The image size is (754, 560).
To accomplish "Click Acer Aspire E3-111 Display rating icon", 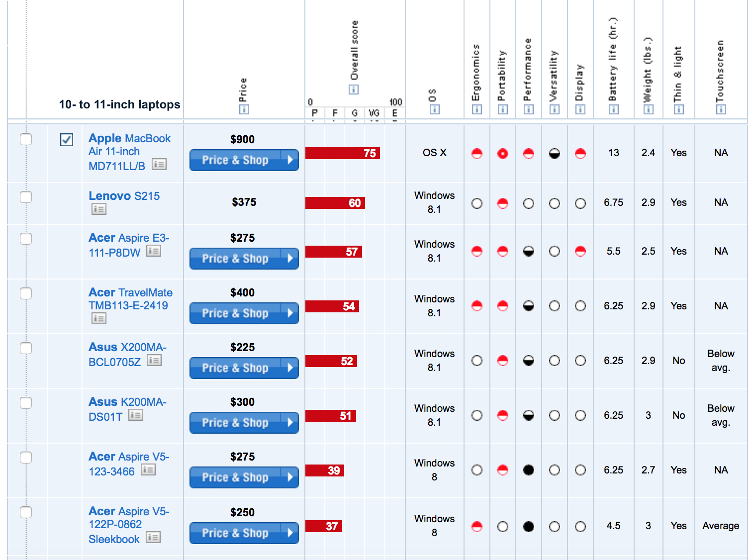I will (580, 251).
